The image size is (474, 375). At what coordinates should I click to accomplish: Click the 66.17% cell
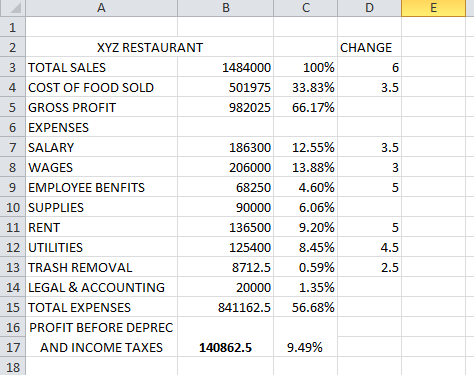(x=306, y=107)
